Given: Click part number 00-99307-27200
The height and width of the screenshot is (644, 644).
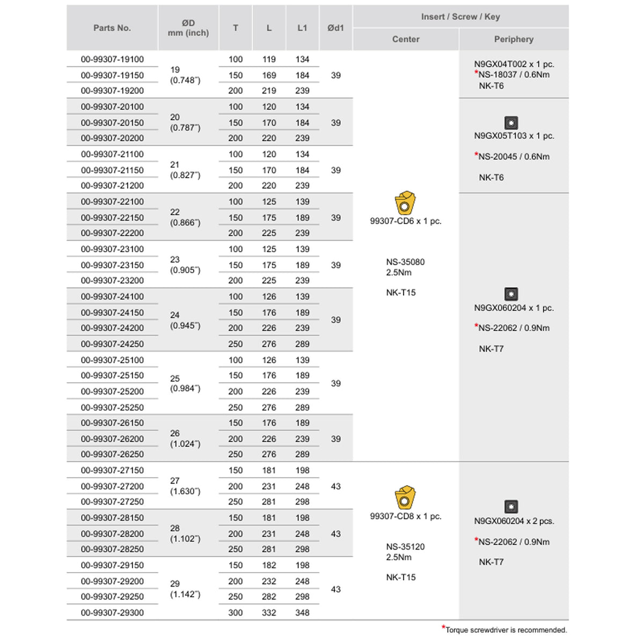Looking at the screenshot, I should click(112, 486).
